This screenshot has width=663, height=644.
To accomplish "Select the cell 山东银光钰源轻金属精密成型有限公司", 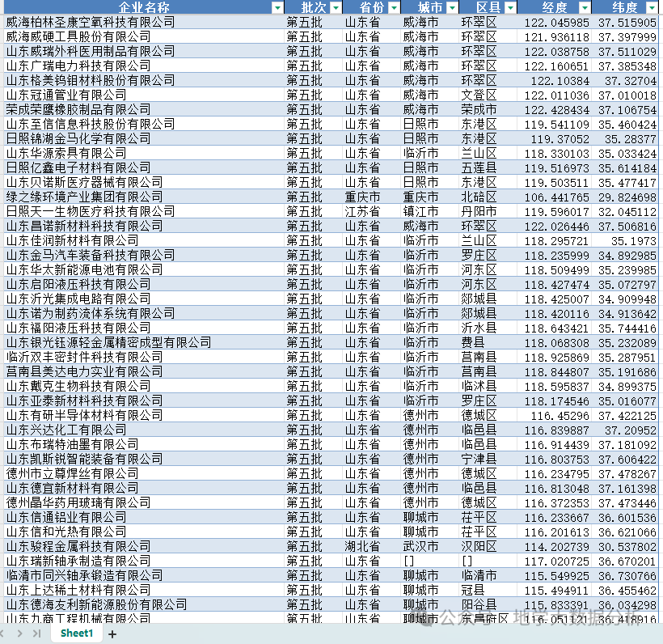I will click(x=144, y=342).
